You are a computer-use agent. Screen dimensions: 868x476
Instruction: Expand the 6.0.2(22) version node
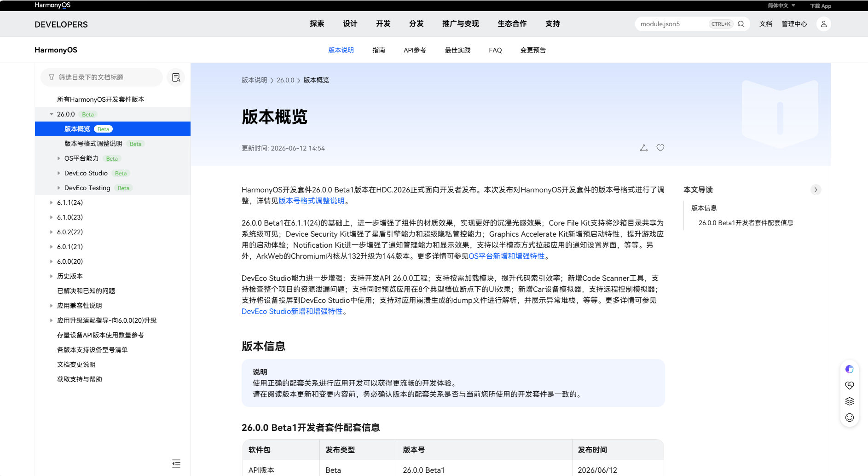51,232
